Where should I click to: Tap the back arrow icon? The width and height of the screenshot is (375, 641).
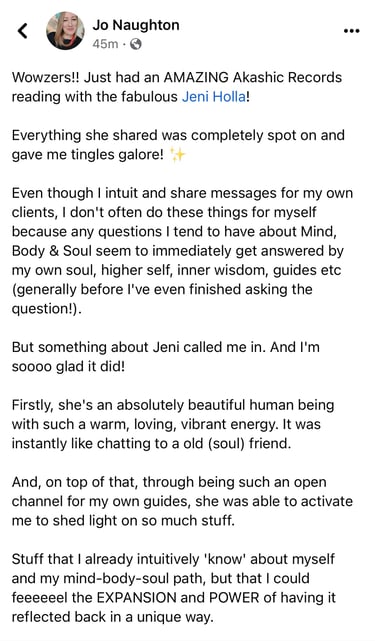pos(23,31)
